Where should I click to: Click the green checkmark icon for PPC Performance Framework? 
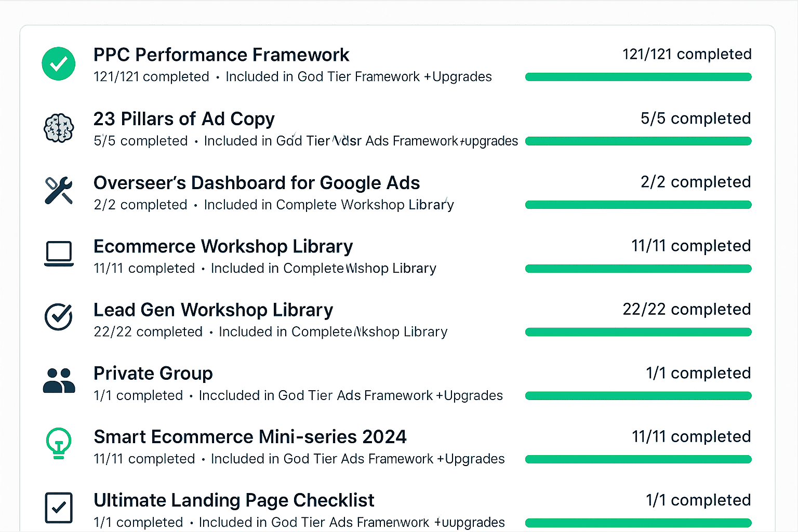point(59,64)
